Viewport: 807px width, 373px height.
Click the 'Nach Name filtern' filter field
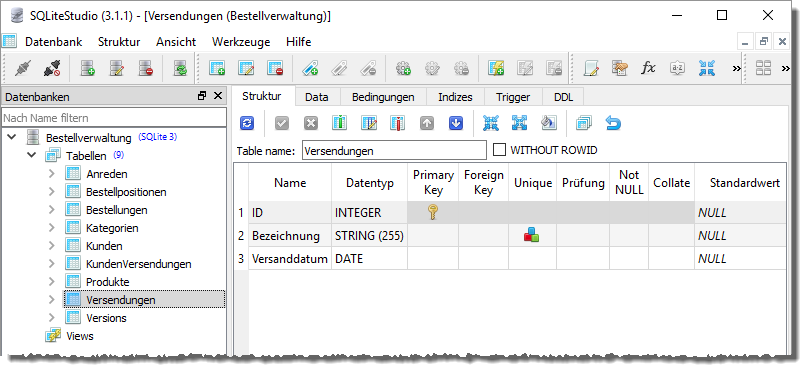click(x=114, y=118)
